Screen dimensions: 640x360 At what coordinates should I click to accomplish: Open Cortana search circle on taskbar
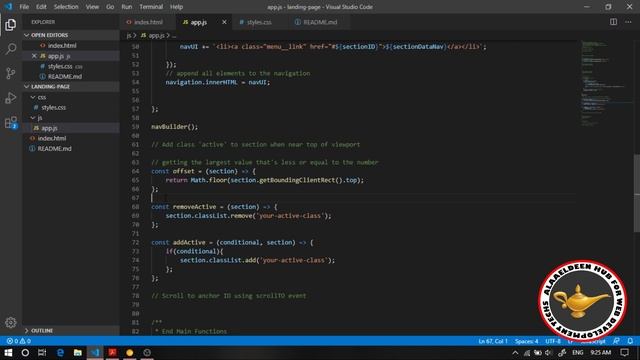(x=25, y=353)
